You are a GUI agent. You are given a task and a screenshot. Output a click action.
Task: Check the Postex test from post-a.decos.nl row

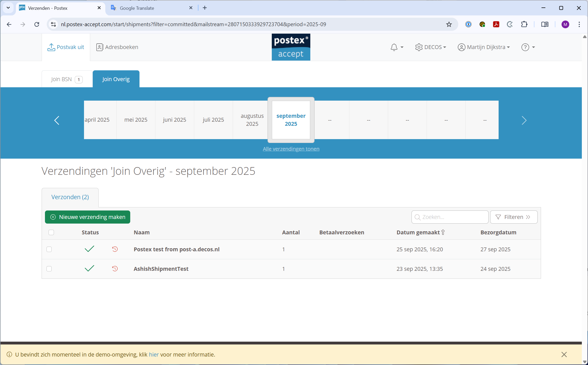click(49, 249)
